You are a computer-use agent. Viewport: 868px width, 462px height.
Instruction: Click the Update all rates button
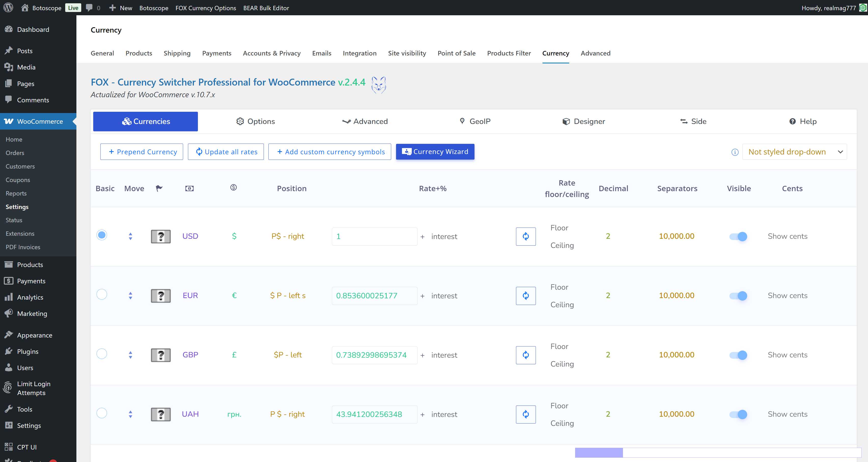225,152
